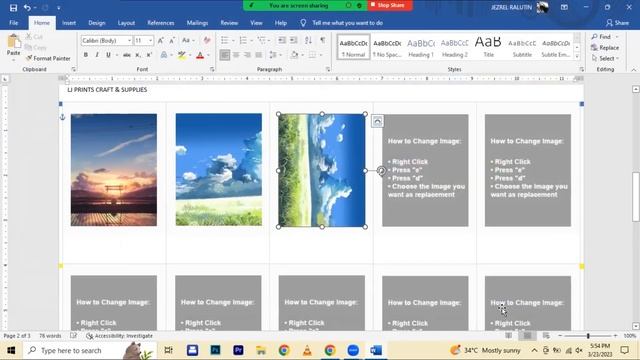Undo the last action
Screen dimensions: 640x360
pos(27,7)
